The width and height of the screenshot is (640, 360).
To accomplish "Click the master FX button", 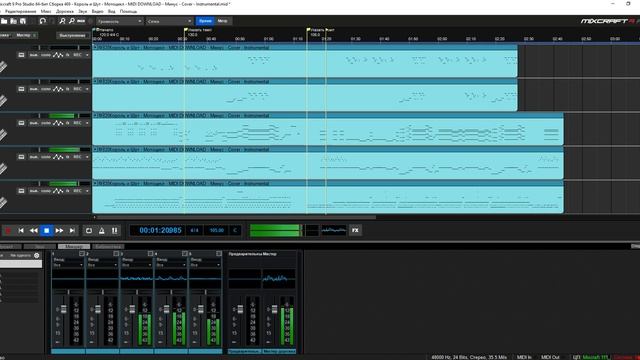I will [355, 230].
